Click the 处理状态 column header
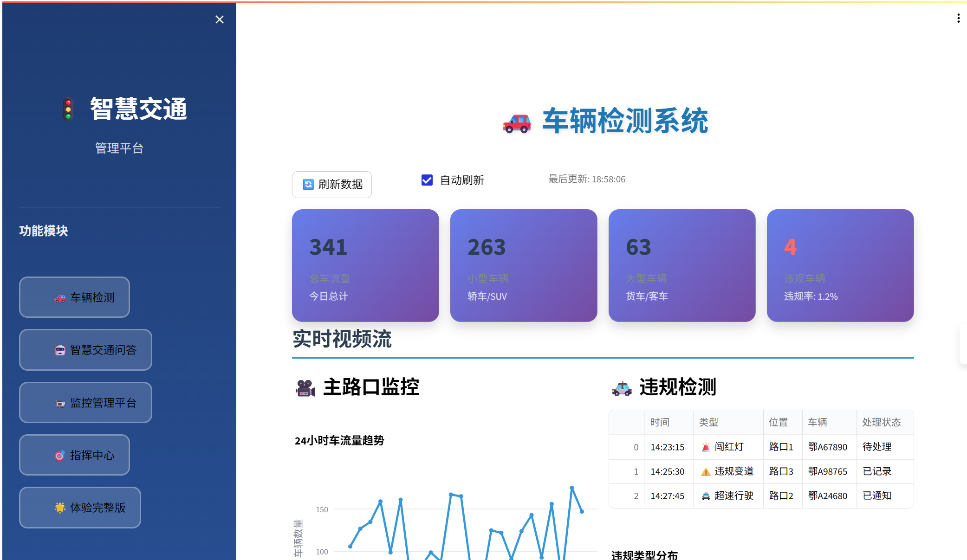 (x=885, y=422)
